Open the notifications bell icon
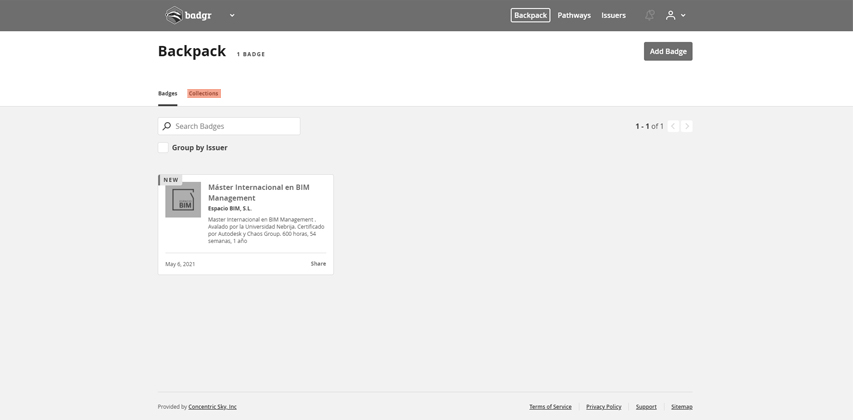The image size is (853, 420). point(650,15)
